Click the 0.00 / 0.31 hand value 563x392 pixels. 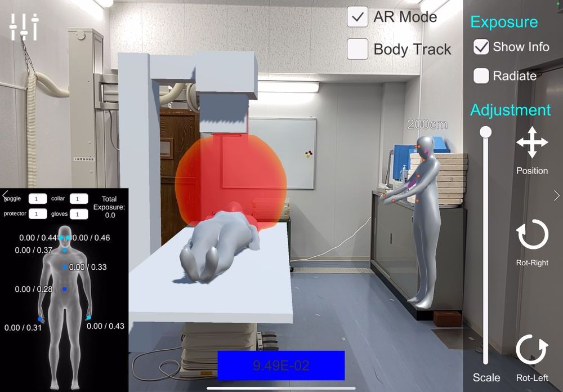(x=23, y=328)
